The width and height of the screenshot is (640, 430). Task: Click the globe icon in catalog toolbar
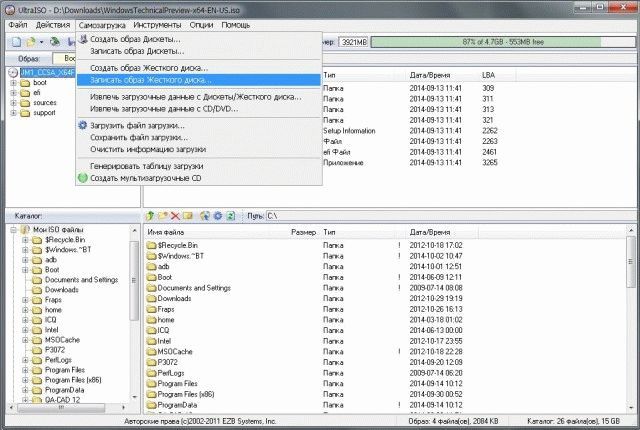(204, 216)
